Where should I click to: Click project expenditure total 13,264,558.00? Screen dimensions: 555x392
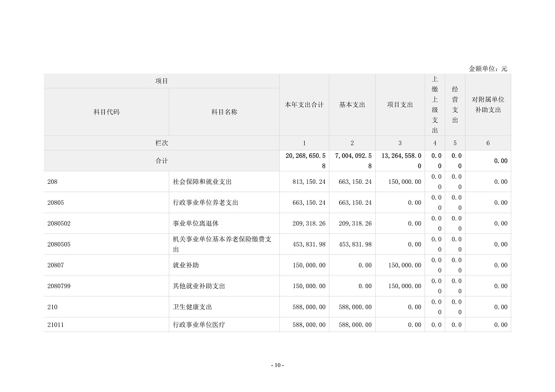coord(401,160)
